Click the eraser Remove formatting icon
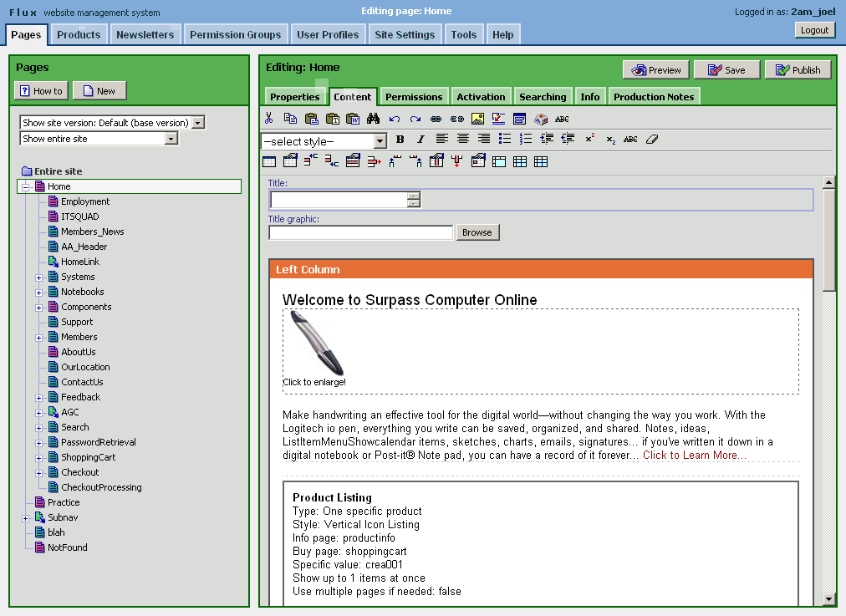Image resolution: width=846 pixels, height=616 pixels. coord(652,140)
